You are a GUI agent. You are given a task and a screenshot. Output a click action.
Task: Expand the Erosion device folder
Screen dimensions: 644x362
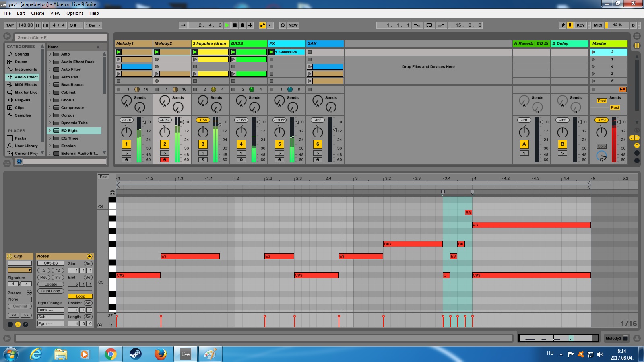point(50,146)
